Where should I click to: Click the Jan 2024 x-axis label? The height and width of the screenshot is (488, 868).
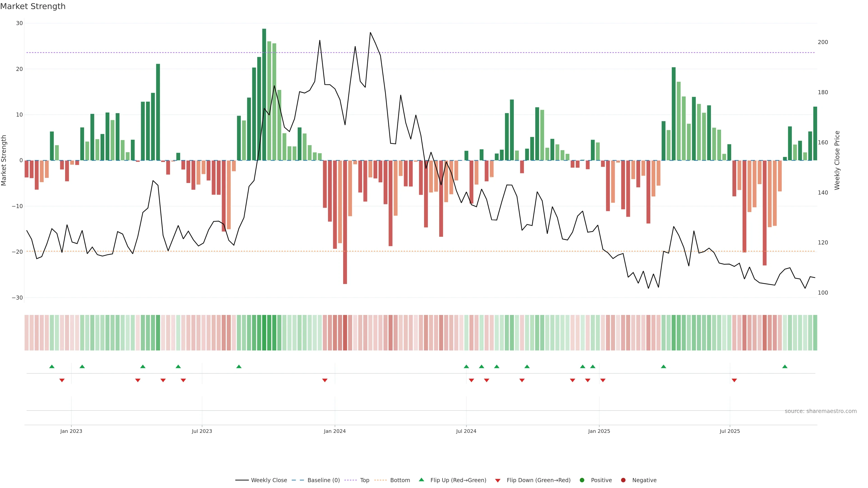tap(335, 431)
